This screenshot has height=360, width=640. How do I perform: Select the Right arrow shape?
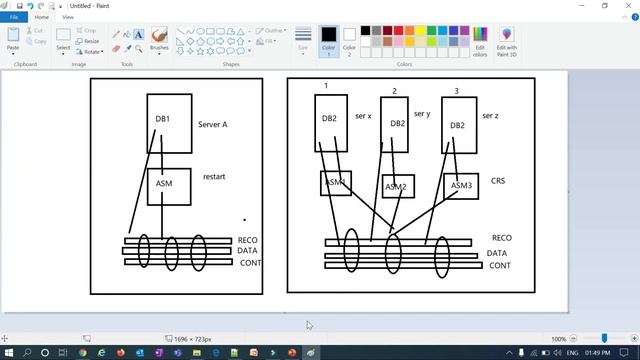220,41
